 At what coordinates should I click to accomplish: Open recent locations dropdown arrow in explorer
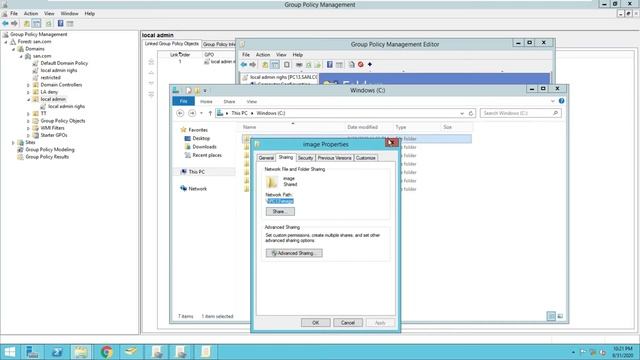[201, 113]
